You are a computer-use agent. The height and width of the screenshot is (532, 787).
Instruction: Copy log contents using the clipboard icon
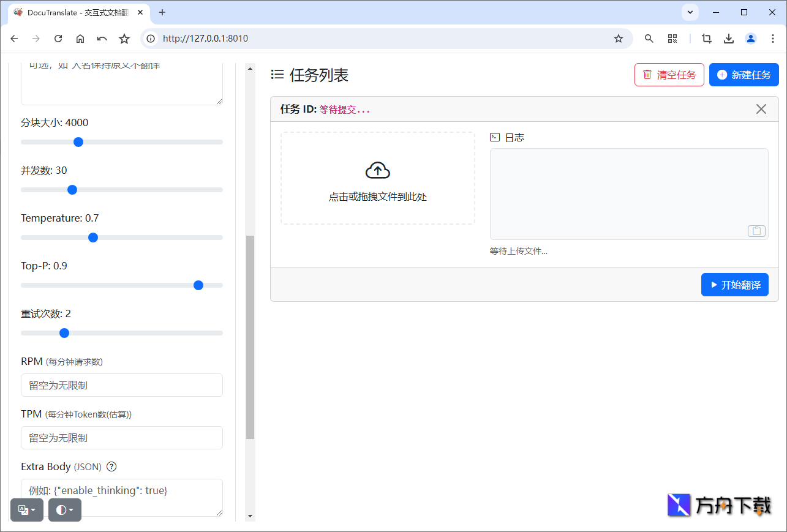[756, 231]
